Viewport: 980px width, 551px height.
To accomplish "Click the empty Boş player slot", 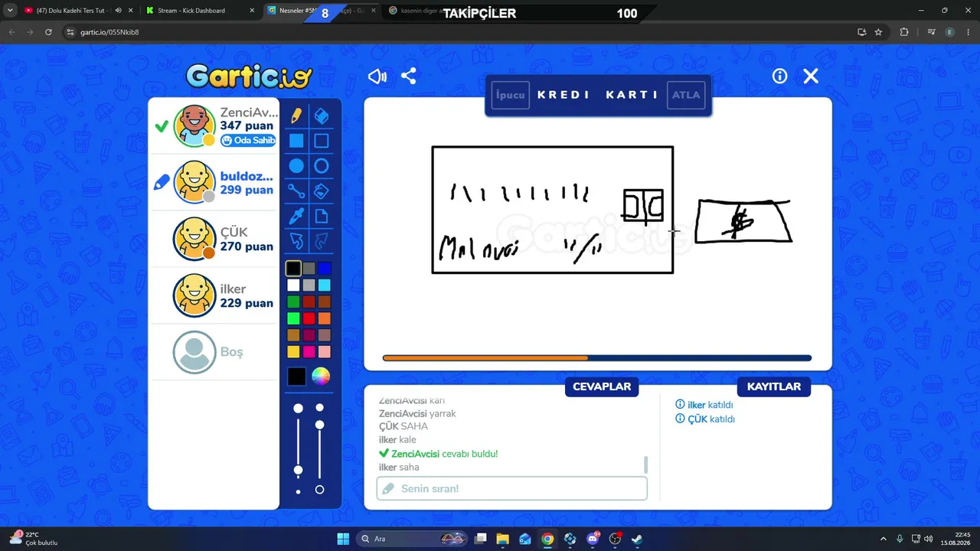I will pyautogui.click(x=213, y=352).
